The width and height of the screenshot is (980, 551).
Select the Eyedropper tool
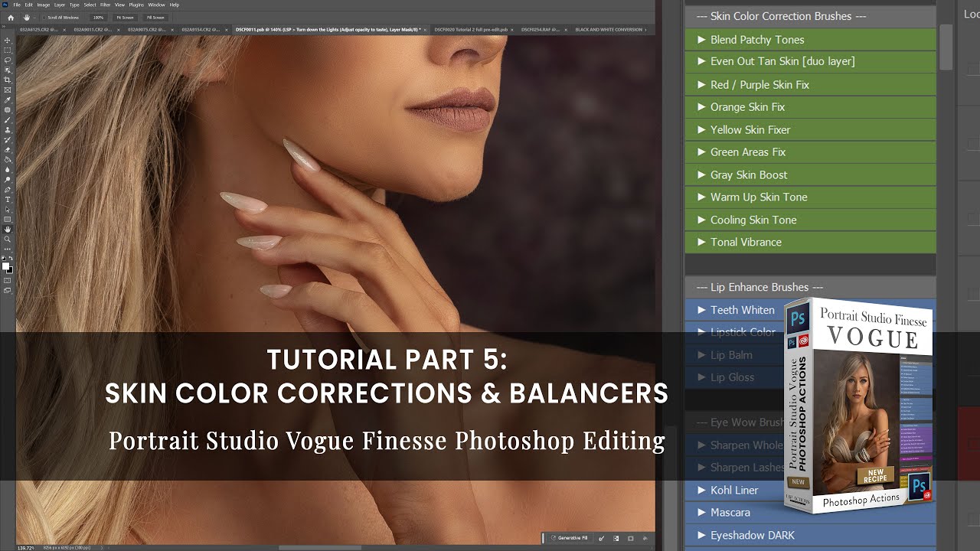(8, 99)
